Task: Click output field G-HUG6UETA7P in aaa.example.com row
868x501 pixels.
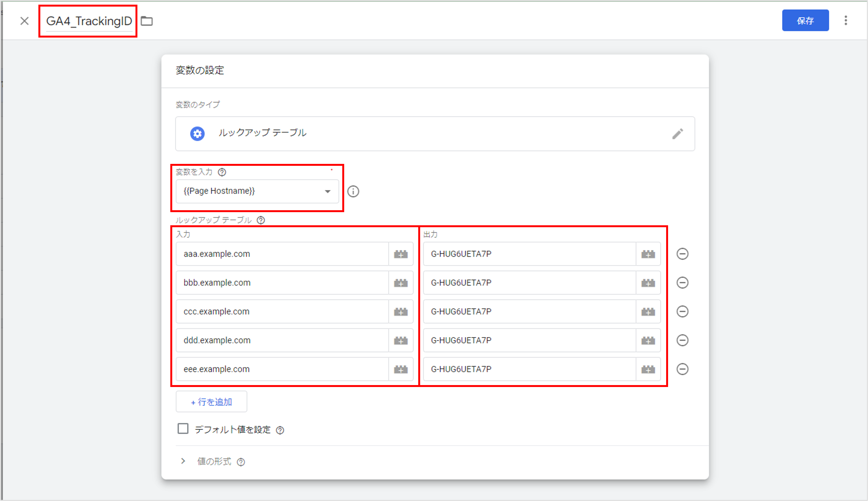Action: coord(529,254)
